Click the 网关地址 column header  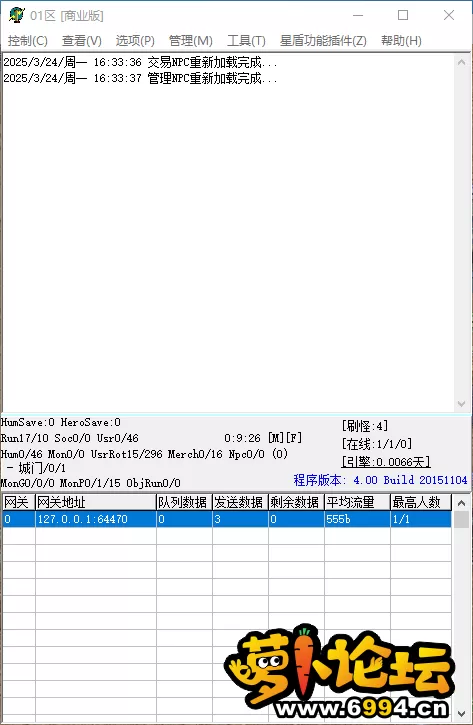pos(96,502)
